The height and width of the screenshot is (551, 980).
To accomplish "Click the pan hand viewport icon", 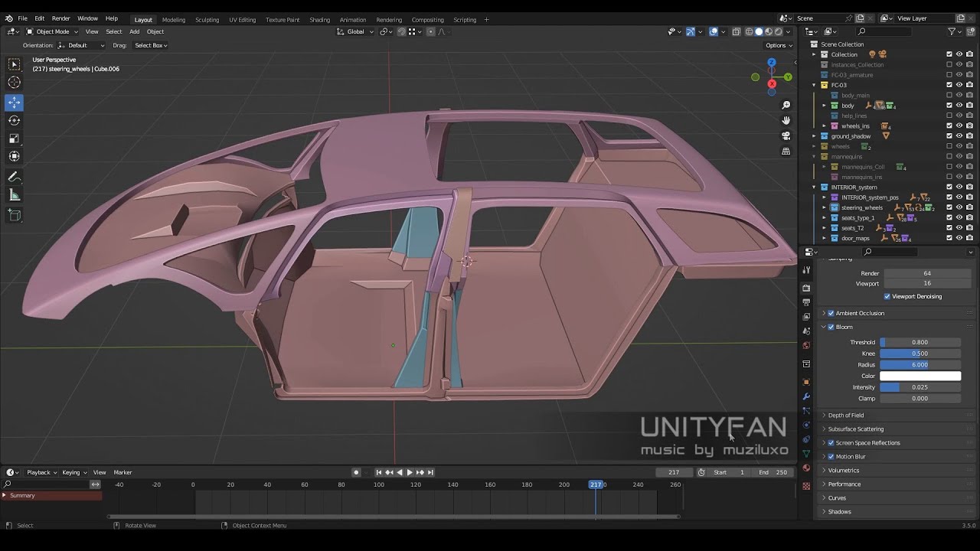I will [786, 120].
